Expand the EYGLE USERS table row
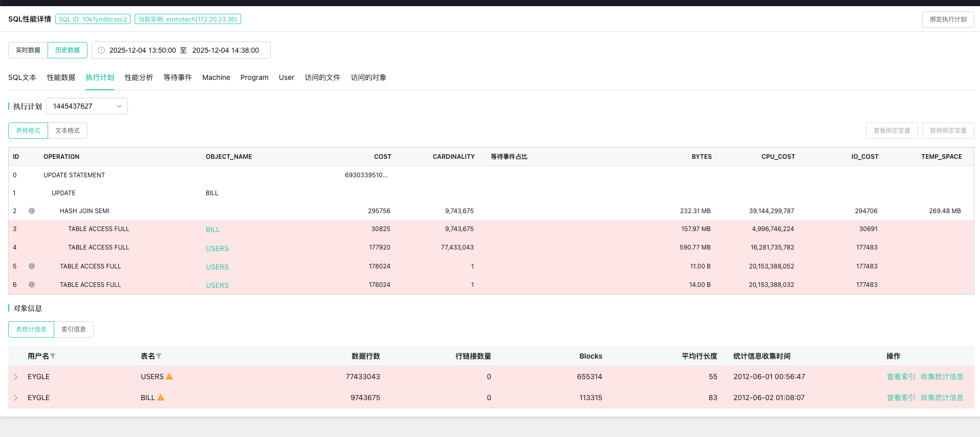Screen dimensions: 980x437 tap(16, 377)
